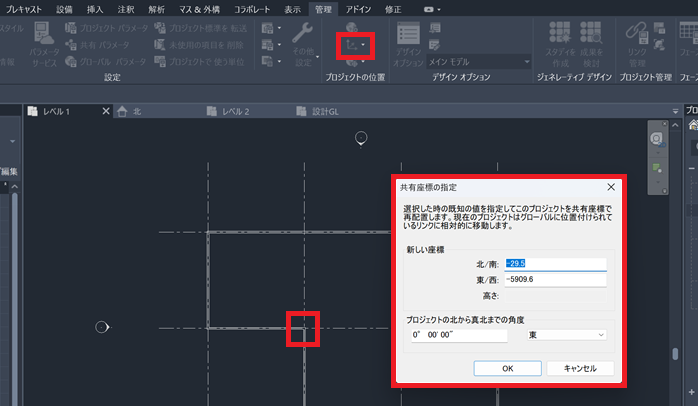This screenshot has width=698, height=406.
Task: Switch to 注釈 ribbon tab
Action: [x=126, y=9]
